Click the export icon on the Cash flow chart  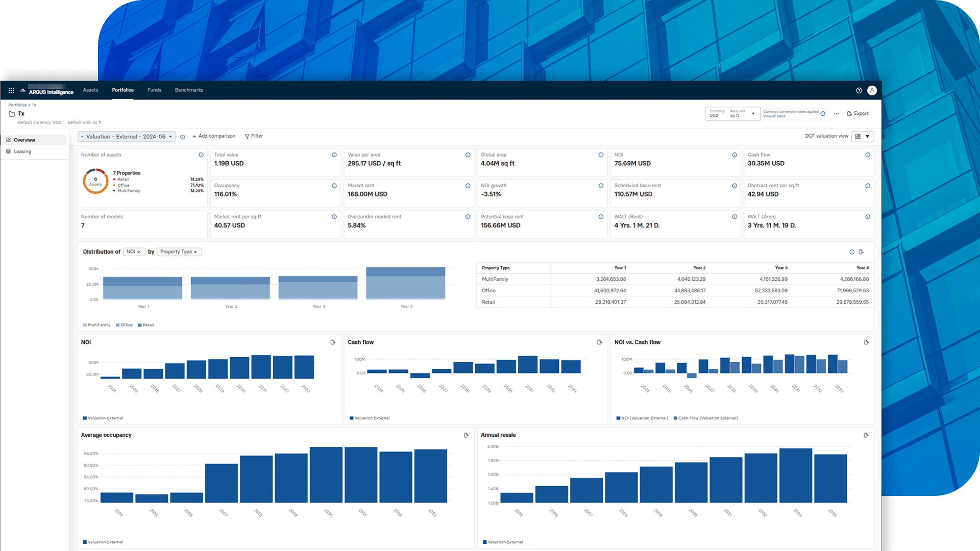(599, 342)
